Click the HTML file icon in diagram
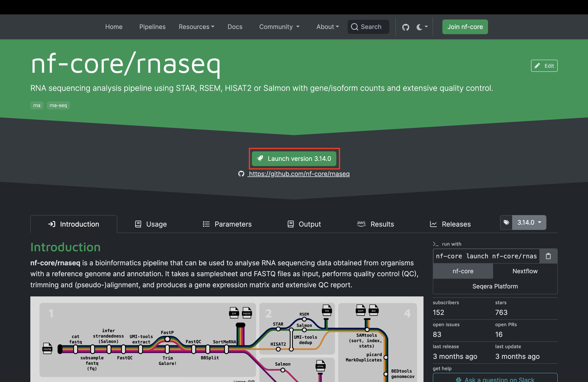The image size is (588, 382). (x=320, y=366)
